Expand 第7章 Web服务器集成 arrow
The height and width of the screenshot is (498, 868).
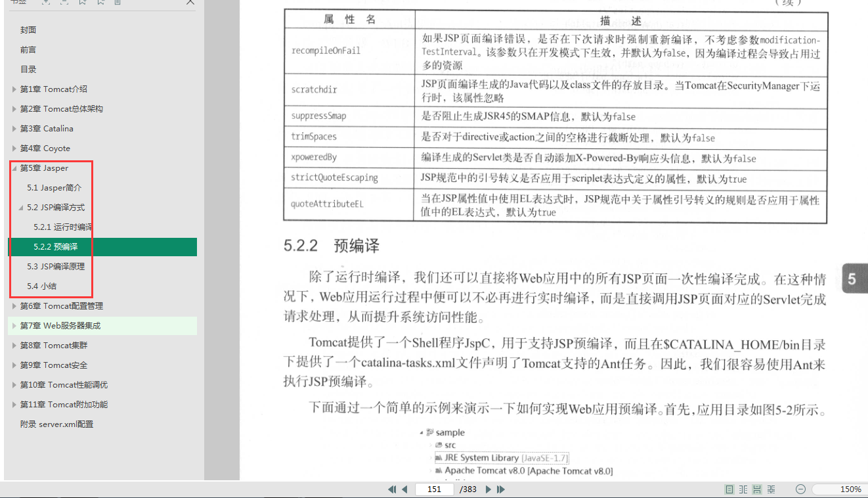point(14,326)
